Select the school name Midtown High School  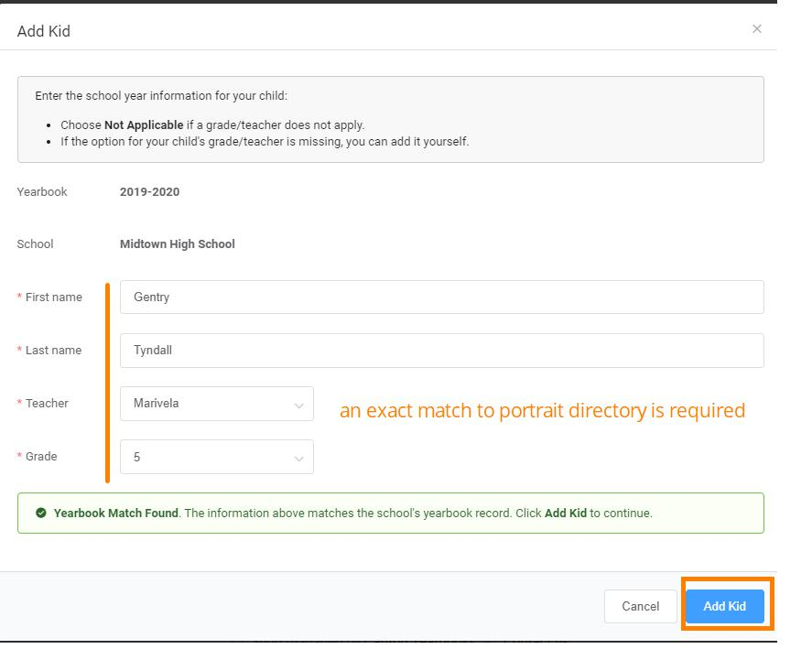click(177, 244)
